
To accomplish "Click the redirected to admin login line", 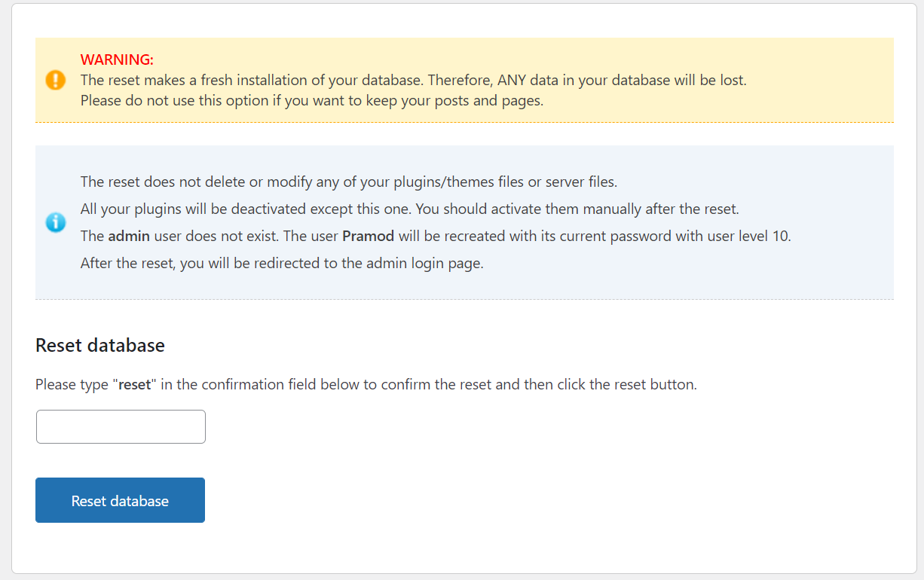I will point(282,264).
